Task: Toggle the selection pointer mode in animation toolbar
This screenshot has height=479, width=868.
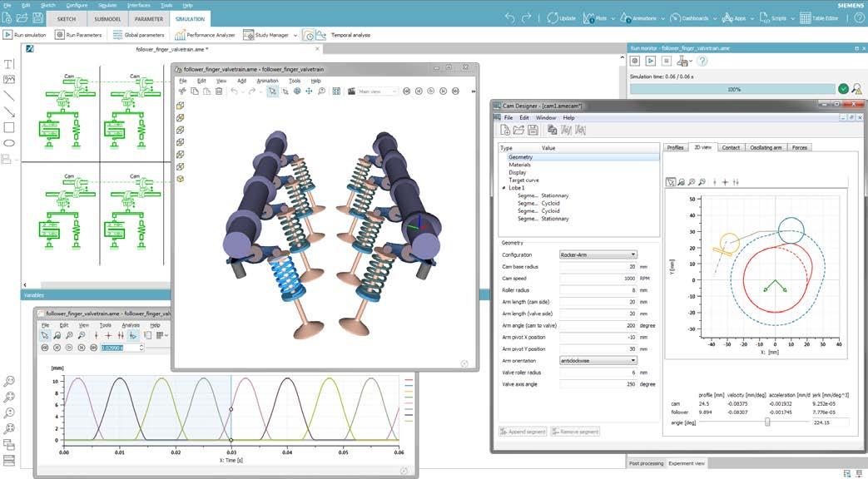Action: coord(272,91)
